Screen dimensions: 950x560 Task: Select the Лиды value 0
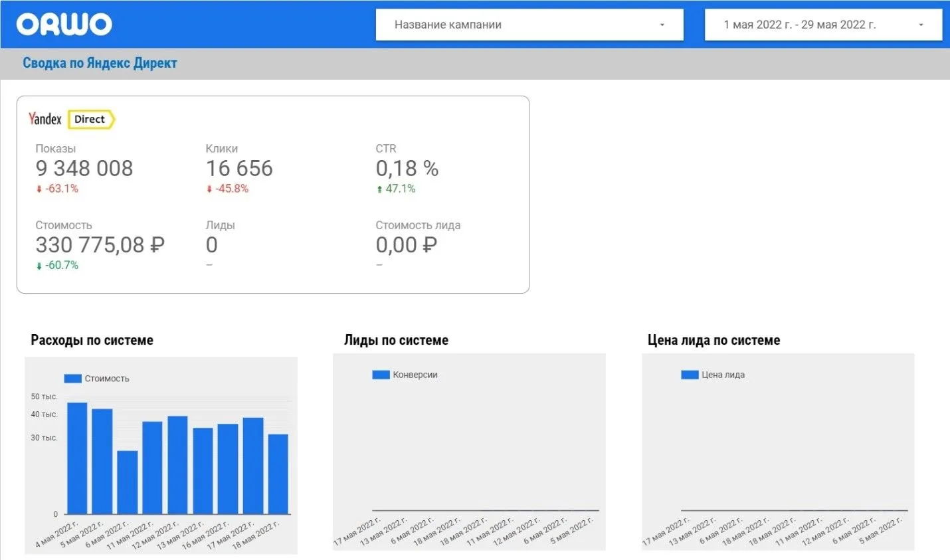212,245
